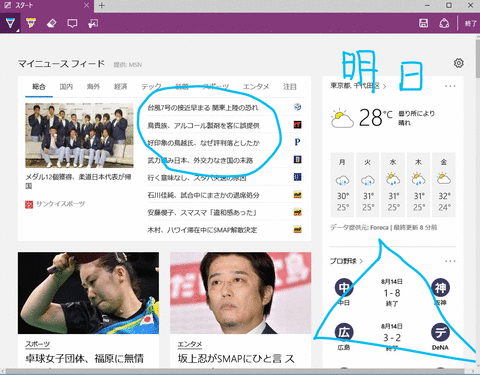Image resolution: width=480 pixels, height=375 pixels.
Task: Save the Web Note
Action: [423, 23]
